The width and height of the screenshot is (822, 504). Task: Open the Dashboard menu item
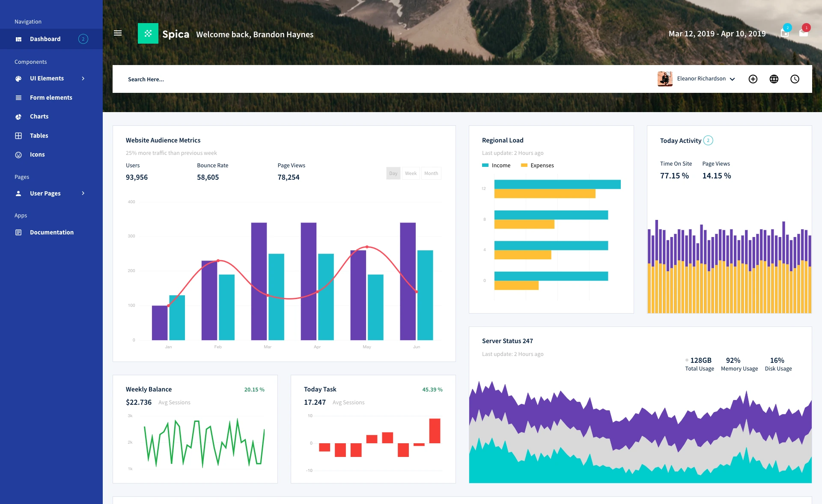click(45, 39)
